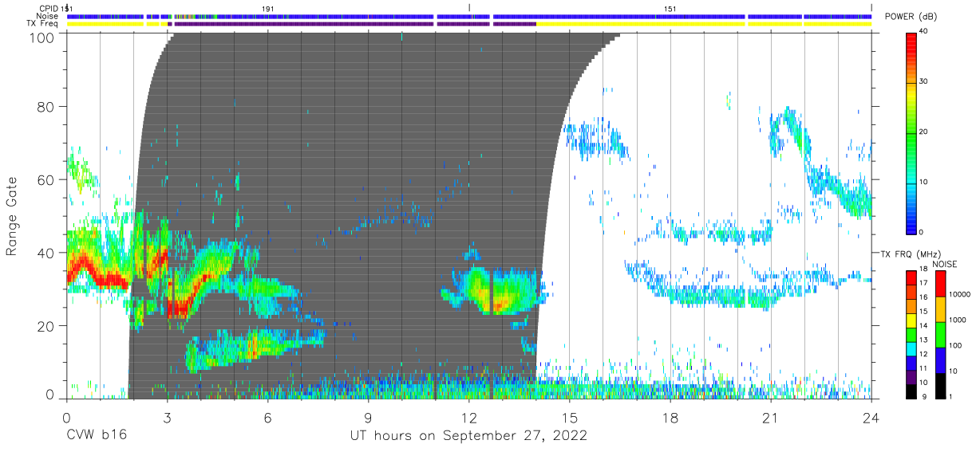Click the strong red echo near 12-13 UT

point(501,304)
